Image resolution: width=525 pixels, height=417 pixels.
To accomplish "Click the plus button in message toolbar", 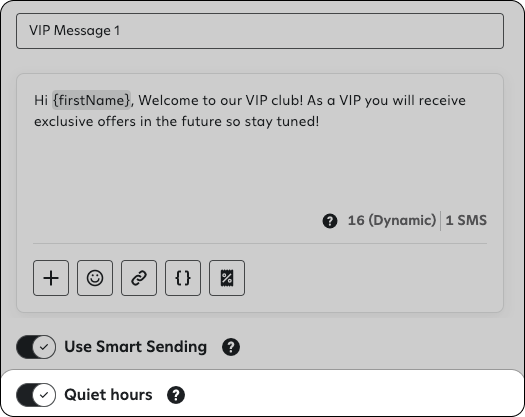I will (x=51, y=278).
